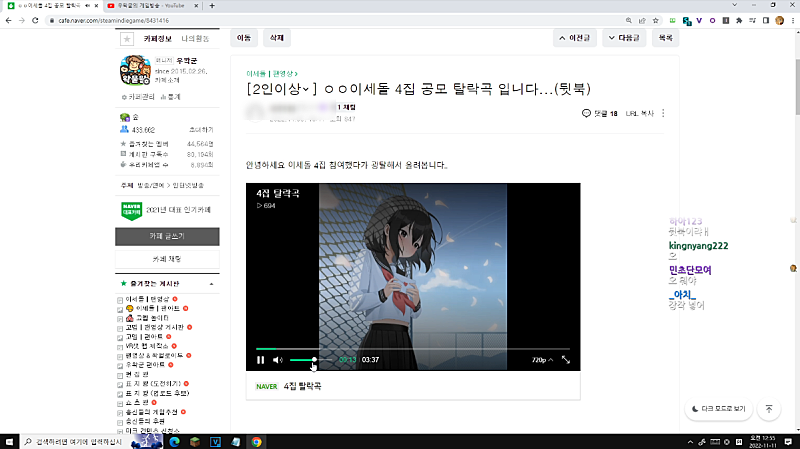Viewport: 800px width, 449px height.
Task: Open the 쇼 츠 팬 board
Action: click(137, 403)
